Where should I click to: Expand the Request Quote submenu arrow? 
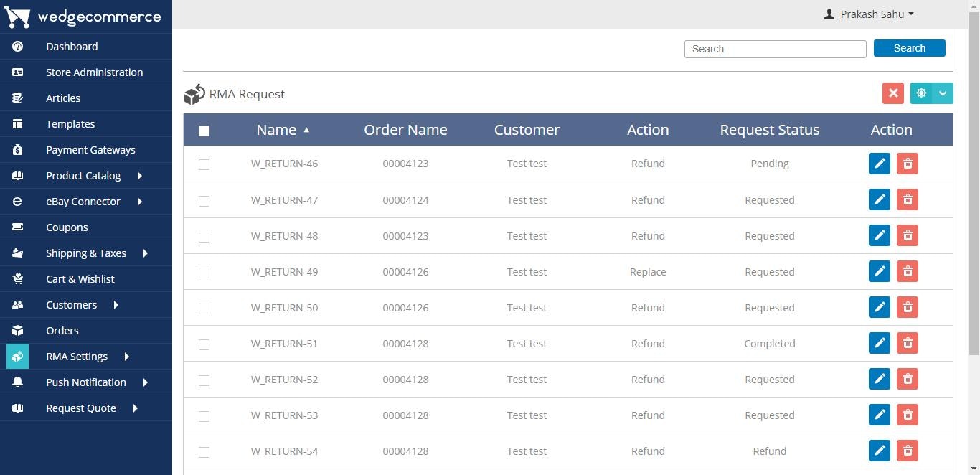(x=135, y=408)
